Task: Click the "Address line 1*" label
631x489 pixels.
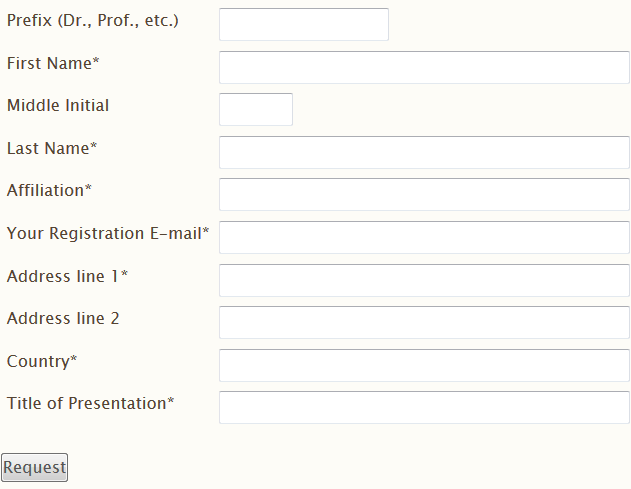Action: pyautogui.click(x=67, y=276)
